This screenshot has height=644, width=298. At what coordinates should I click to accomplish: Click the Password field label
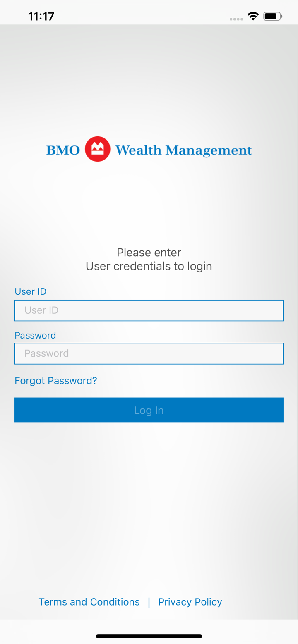tap(35, 335)
